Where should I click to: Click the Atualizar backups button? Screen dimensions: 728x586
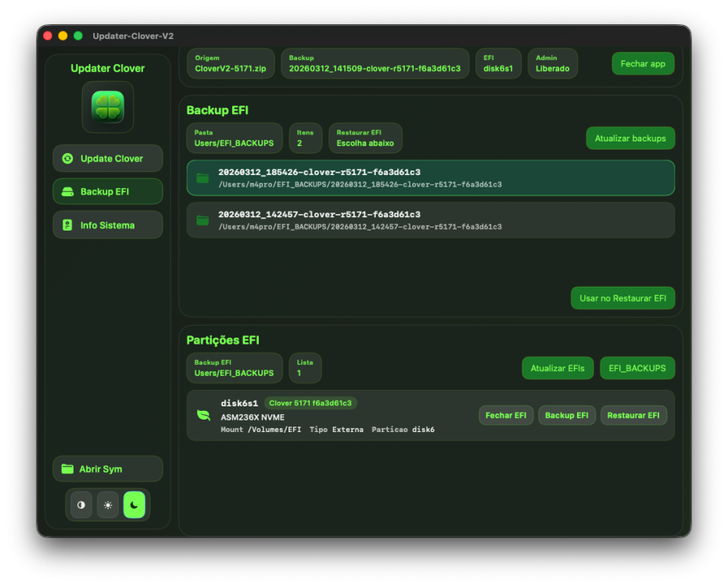point(630,138)
